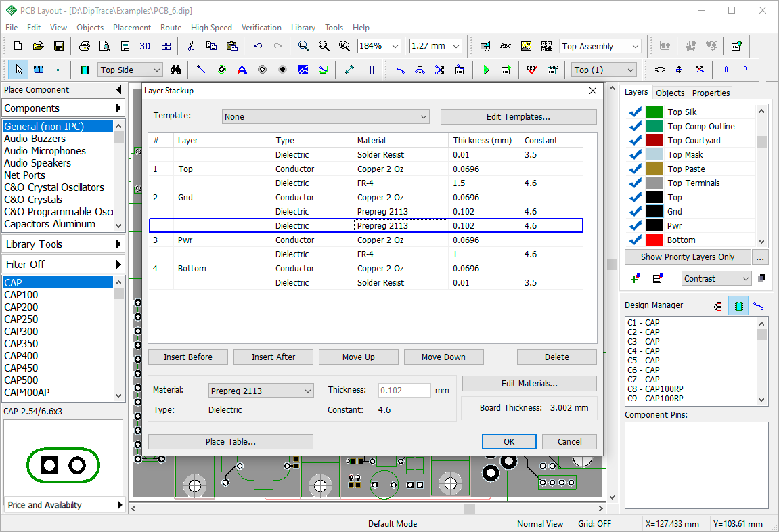Open the 3D preview
The width and height of the screenshot is (779, 532).
click(x=145, y=46)
